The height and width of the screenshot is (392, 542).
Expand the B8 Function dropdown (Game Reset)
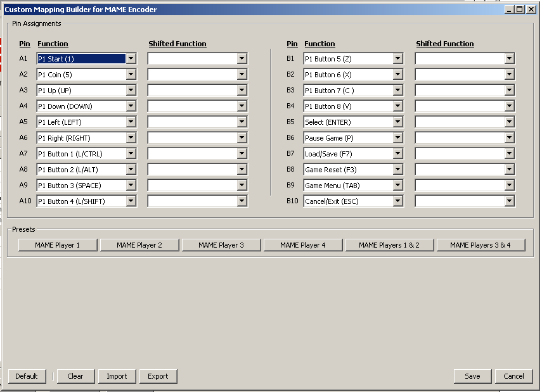397,170
